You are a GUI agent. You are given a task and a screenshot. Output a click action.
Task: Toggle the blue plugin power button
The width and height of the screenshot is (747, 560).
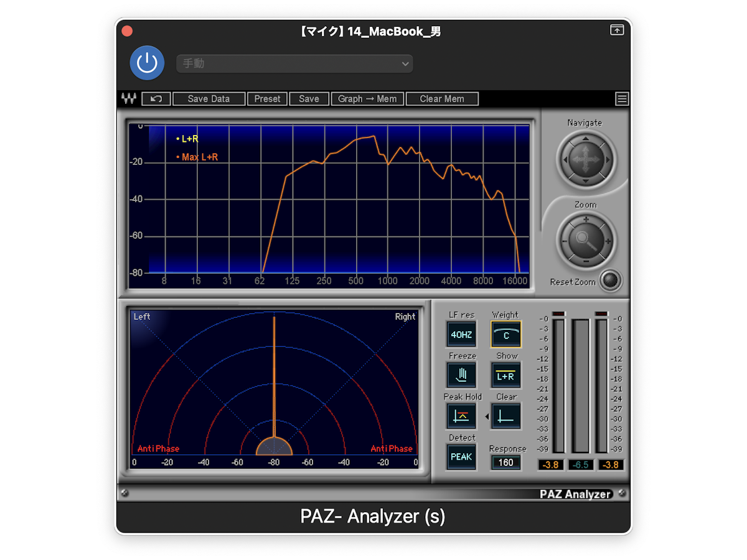[147, 63]
